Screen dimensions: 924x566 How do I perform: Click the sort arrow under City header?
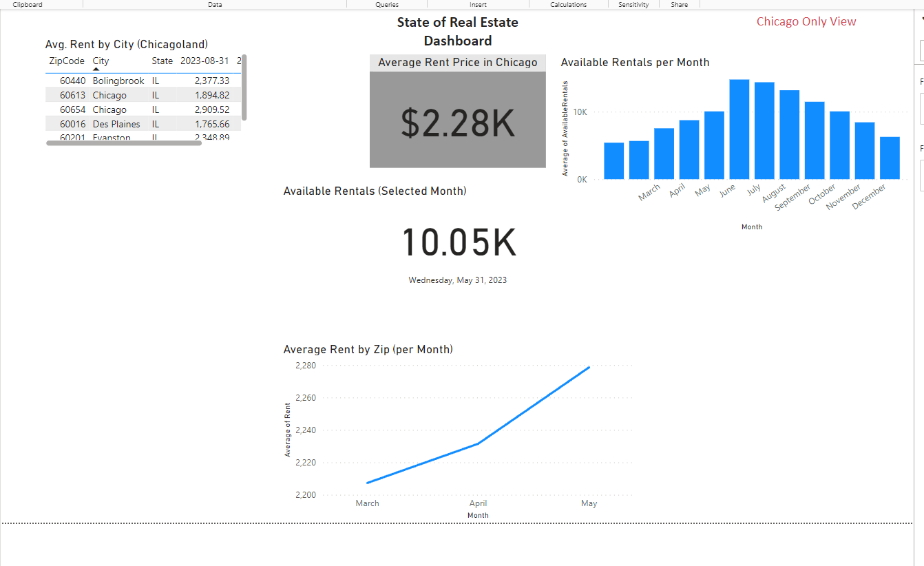pyautogui.click(x=96, y=70)
